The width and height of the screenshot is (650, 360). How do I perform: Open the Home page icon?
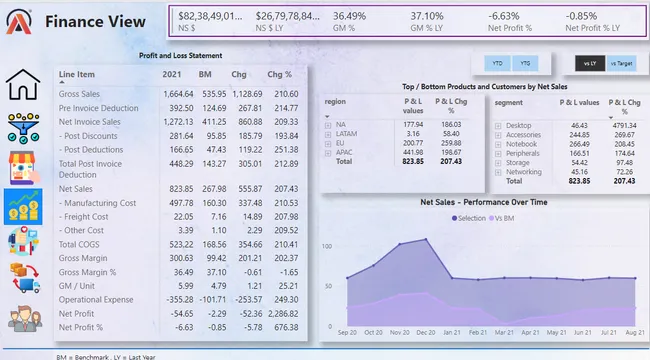click(x=23, y=84)
